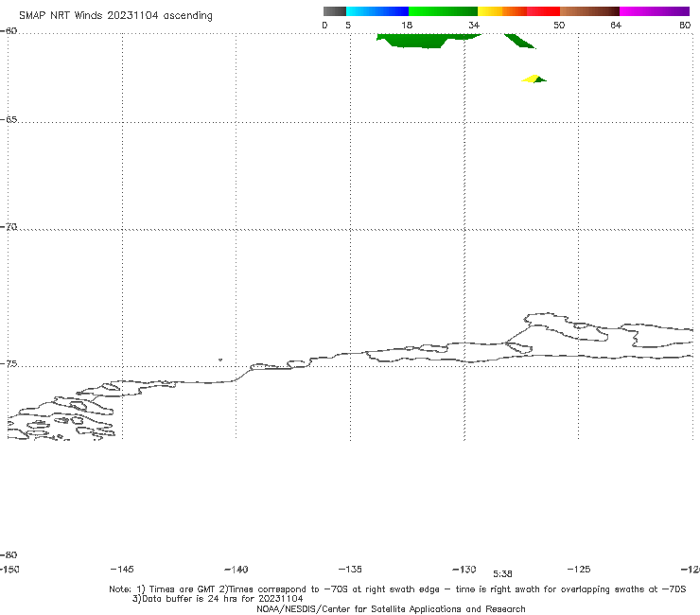Click the swath time label '5:38'
Viewport: 700px width, 615px height.
click(502, 574)
